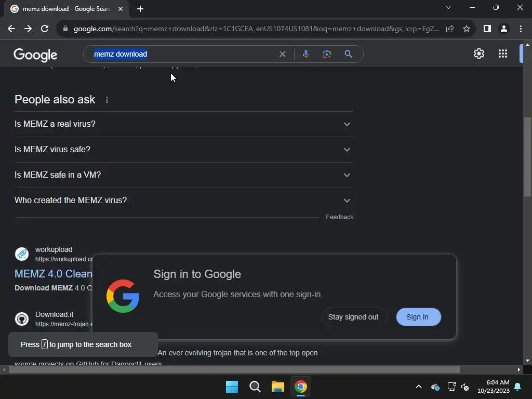Bookmark this tab star icon

click(467, 29)
